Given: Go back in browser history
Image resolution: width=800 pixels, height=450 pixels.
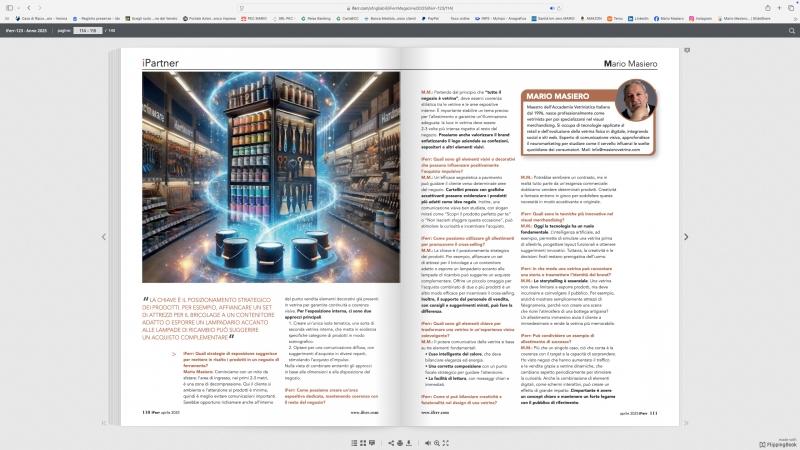Looking at the screenshot, I should [x=29, y=8].
